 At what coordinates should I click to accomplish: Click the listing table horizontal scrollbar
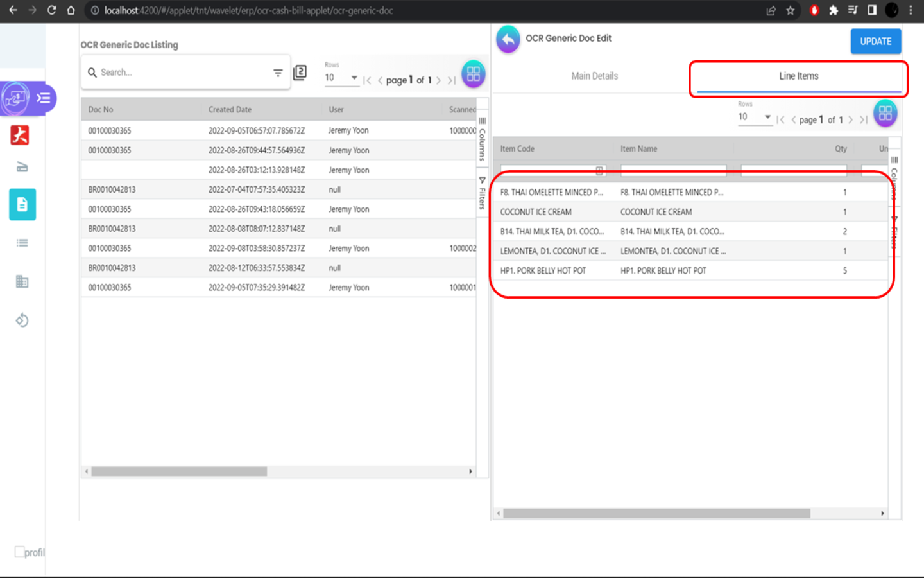pos(179,471)
